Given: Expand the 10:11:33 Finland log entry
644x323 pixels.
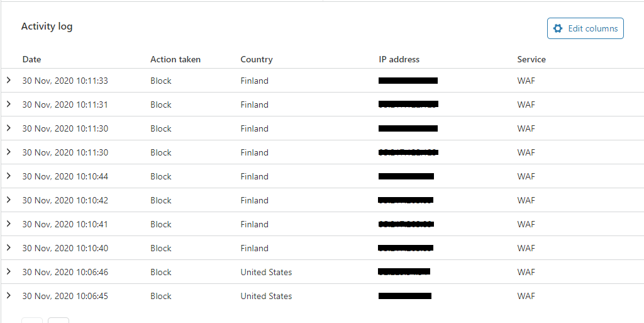Looking at the screenshot, I should tap(9, 80).
